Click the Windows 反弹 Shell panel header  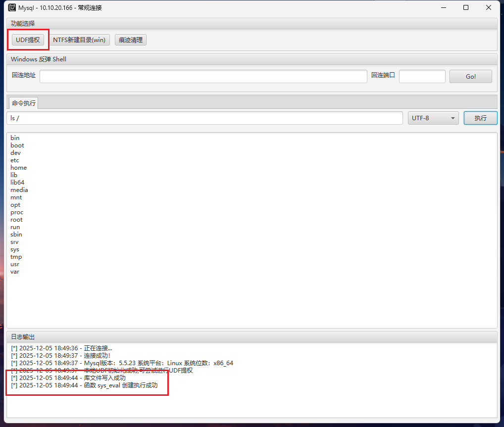pos(39,59)
